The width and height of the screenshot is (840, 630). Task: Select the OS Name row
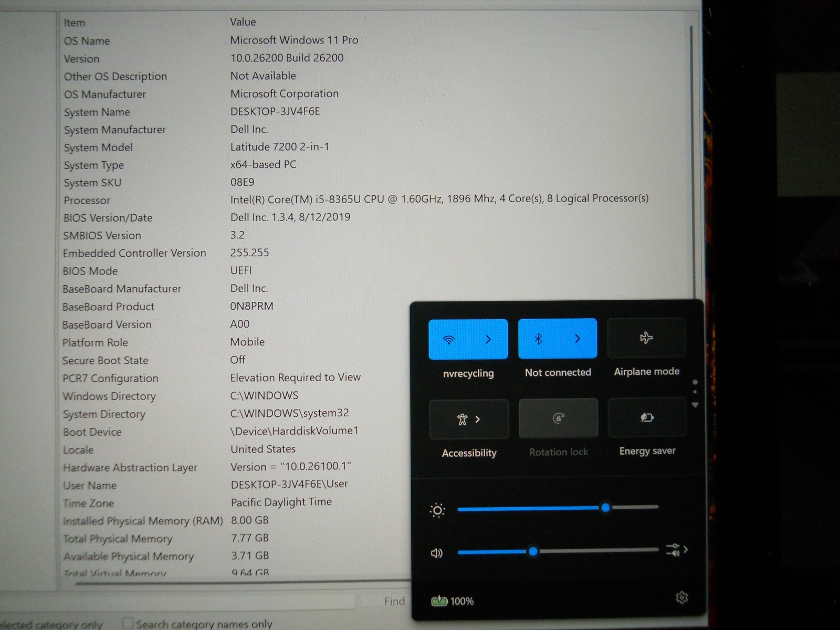[x=87, y=41]
